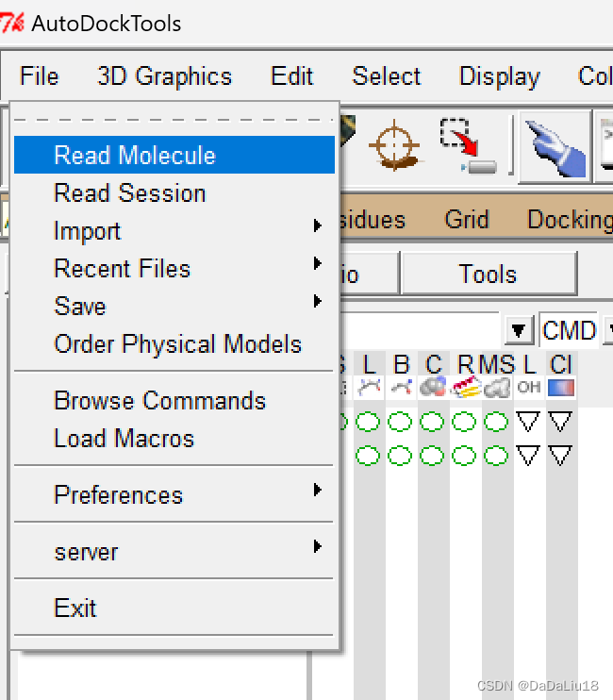Open the Select menu

pos(387,75)
